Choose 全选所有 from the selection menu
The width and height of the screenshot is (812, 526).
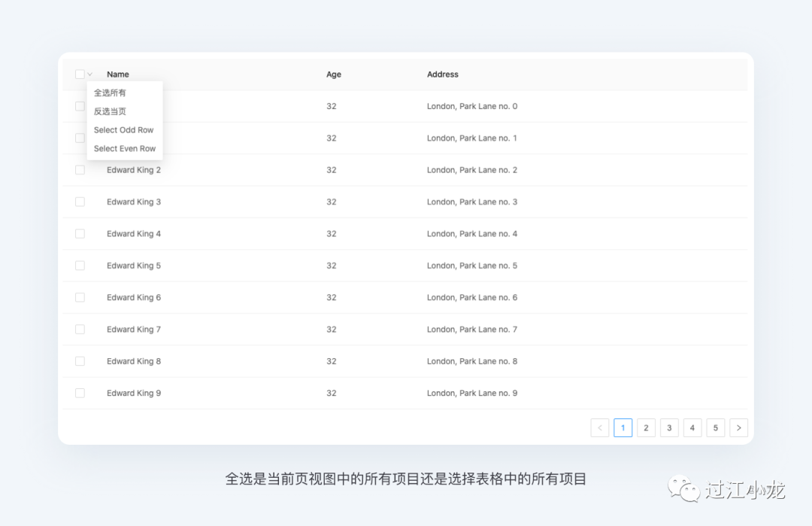[x=111, y=93]
